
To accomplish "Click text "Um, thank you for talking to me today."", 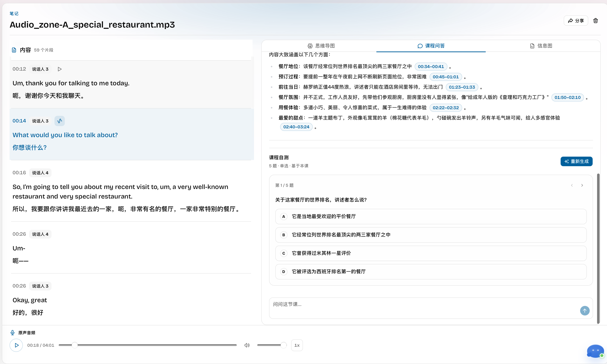I will coord(71,83).
